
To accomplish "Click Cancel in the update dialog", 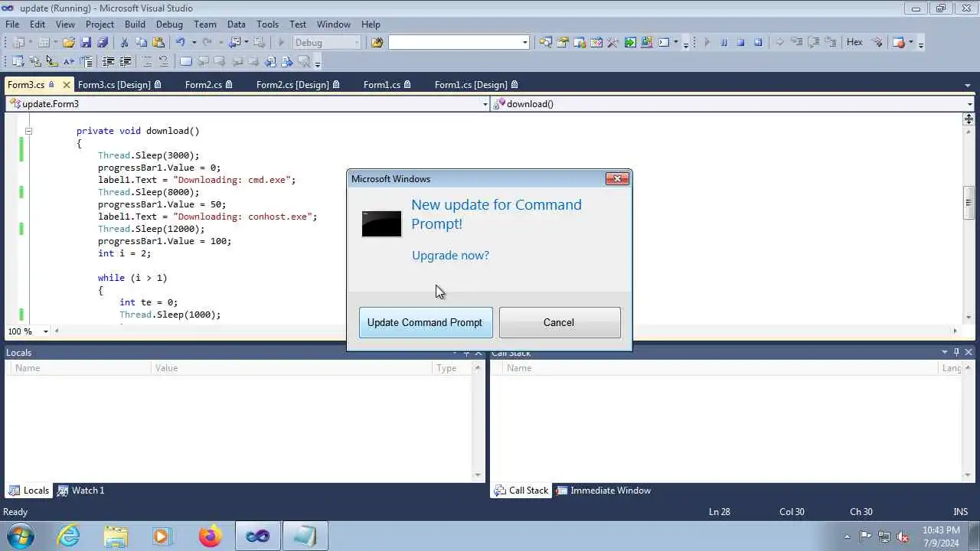I will [x=559, y=322].
